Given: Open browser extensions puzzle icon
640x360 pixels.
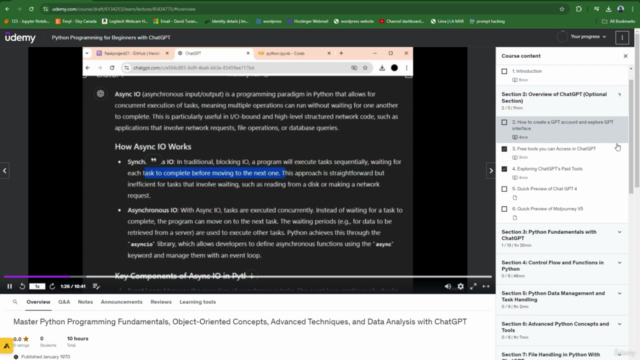Looking at the screenshot, I should click(x=579, y=9).
